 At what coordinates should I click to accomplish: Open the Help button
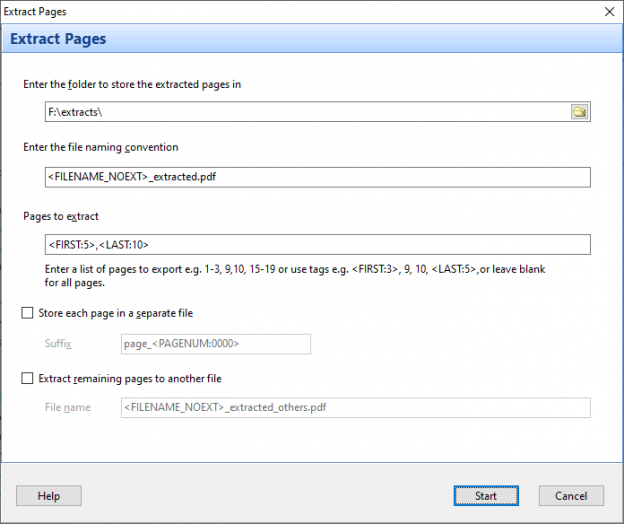tap(49, 496)
